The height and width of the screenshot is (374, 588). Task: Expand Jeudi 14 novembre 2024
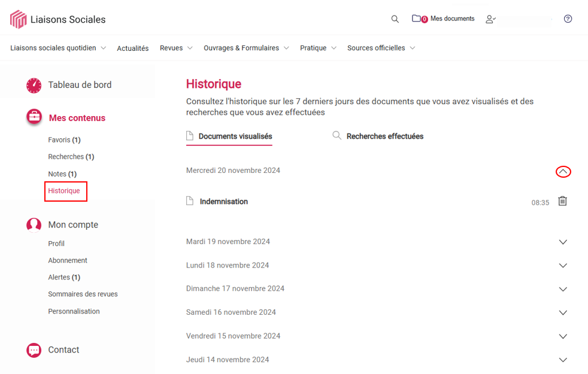[x=563, y=360]
